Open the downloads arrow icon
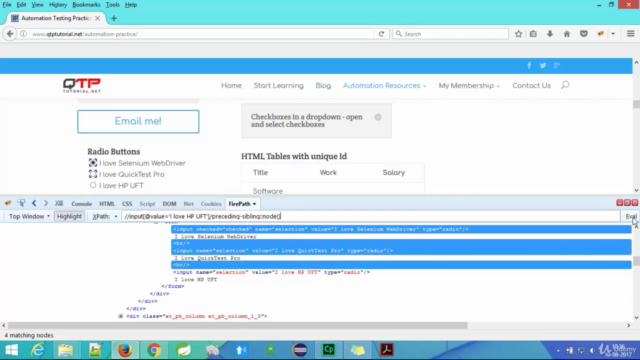Screen dimensions: 640x360 pos(550,34)
